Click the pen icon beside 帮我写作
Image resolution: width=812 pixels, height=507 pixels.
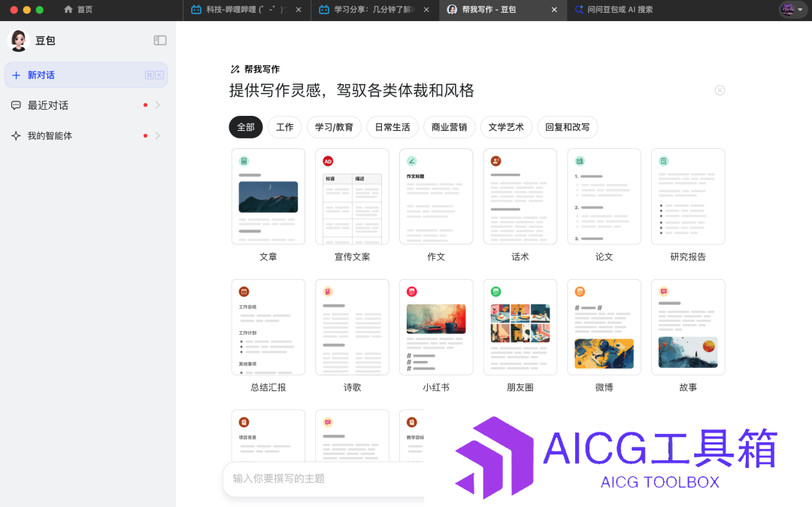point(235,69)
